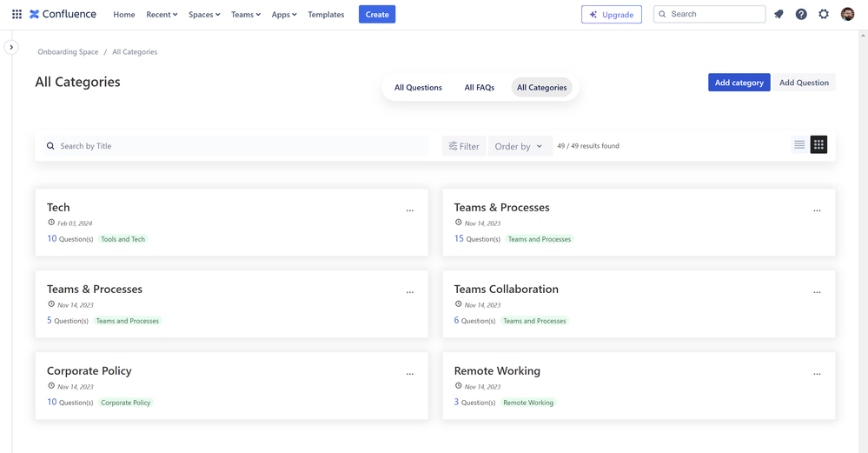
Task: Switch to grid view layout
Action: coord(818,144)
